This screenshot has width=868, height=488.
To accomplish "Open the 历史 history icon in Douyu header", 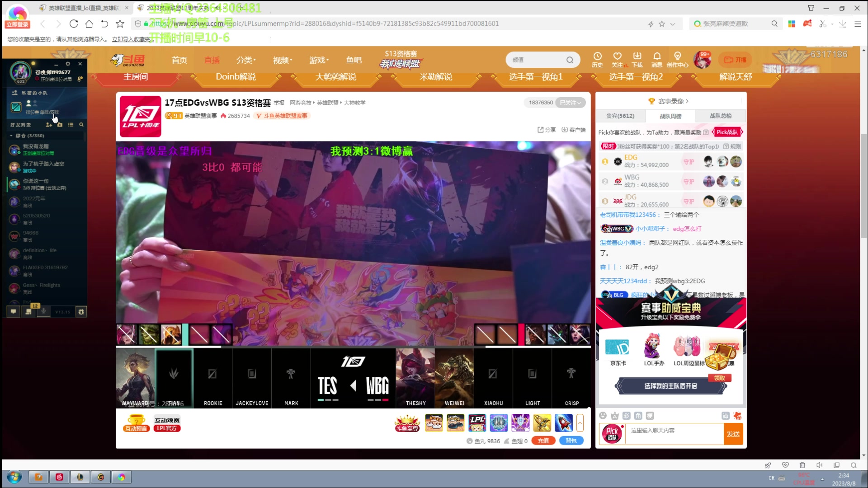I will (597, 59).
